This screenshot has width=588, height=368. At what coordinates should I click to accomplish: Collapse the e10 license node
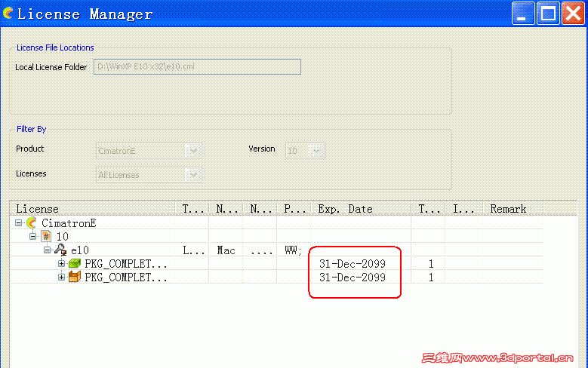[x=48, y=250]
